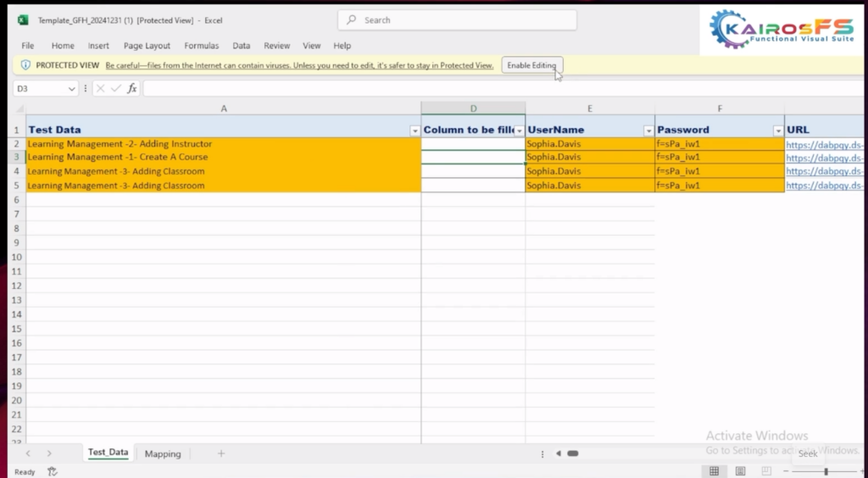
Task: Switch to Page Layout view icon
Action: point(740,471)
